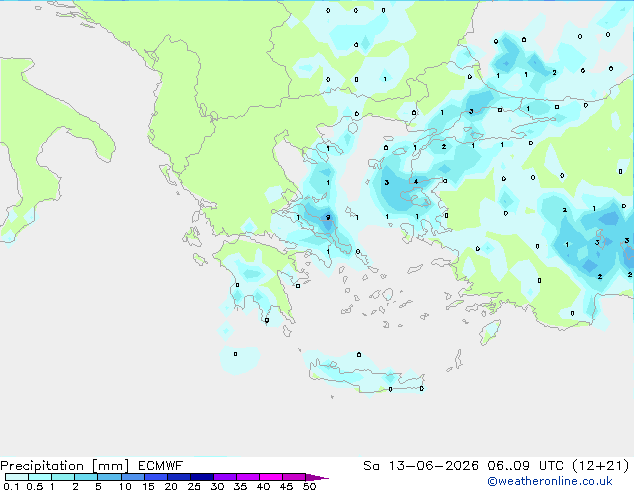This screenshot has height=490, width=634.
Task: Click the "0.1" legend scale label
Action: [x=11, y=486]
